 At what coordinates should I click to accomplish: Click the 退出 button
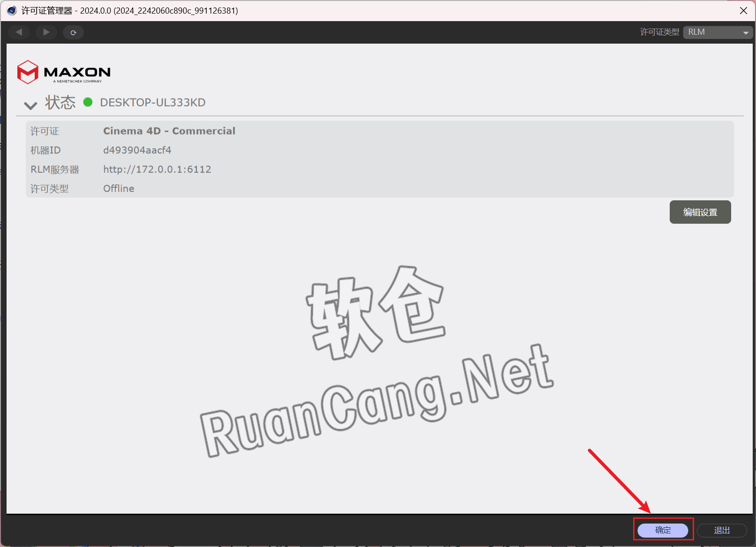coord(722,530)
